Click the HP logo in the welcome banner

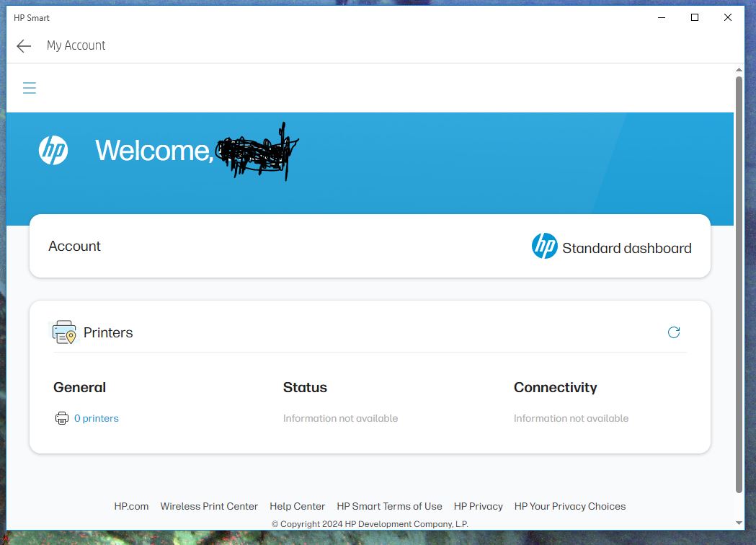[x=53, y=151]
